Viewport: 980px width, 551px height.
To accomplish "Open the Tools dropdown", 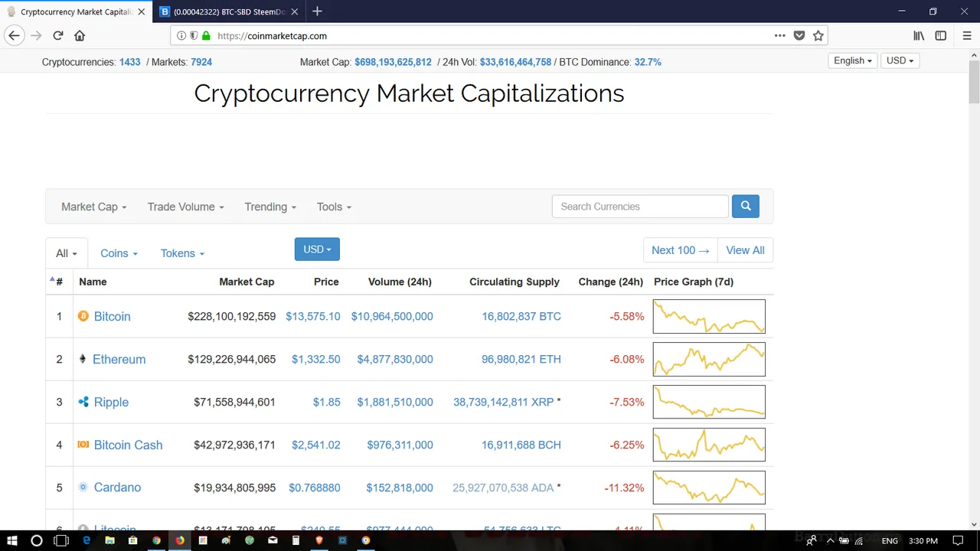I will tap(334, 207).
